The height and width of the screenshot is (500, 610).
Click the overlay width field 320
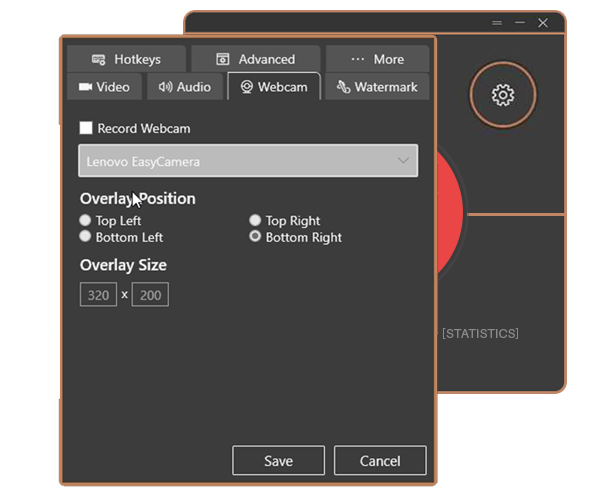[x=98, y=295]
